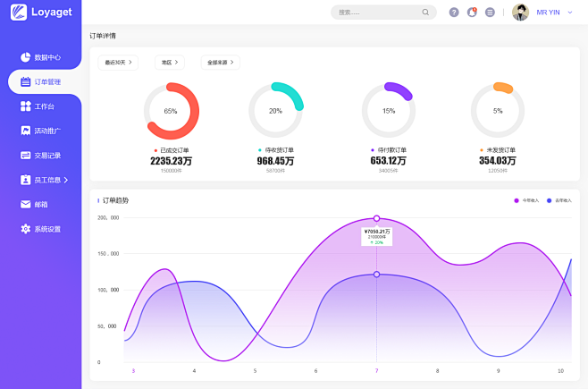
Task: Click the 2235.23万 amount
Action: [x=171, y=161]
